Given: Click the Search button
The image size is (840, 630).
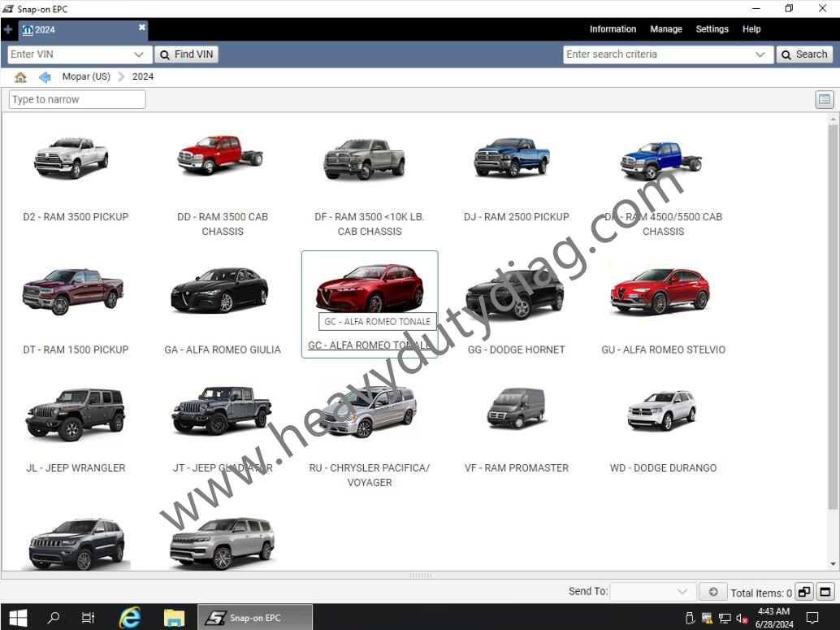Looking at the screenshot, I should [804, 54].
